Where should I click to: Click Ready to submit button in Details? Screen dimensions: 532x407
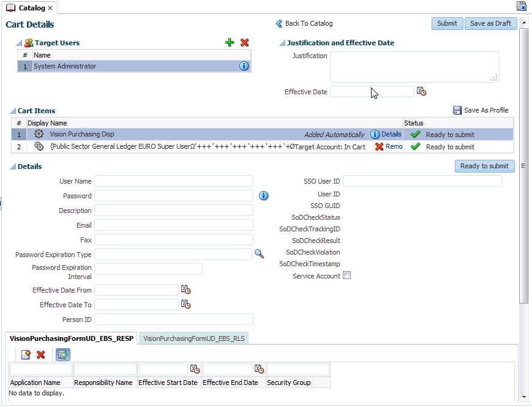tap(484, 166)
